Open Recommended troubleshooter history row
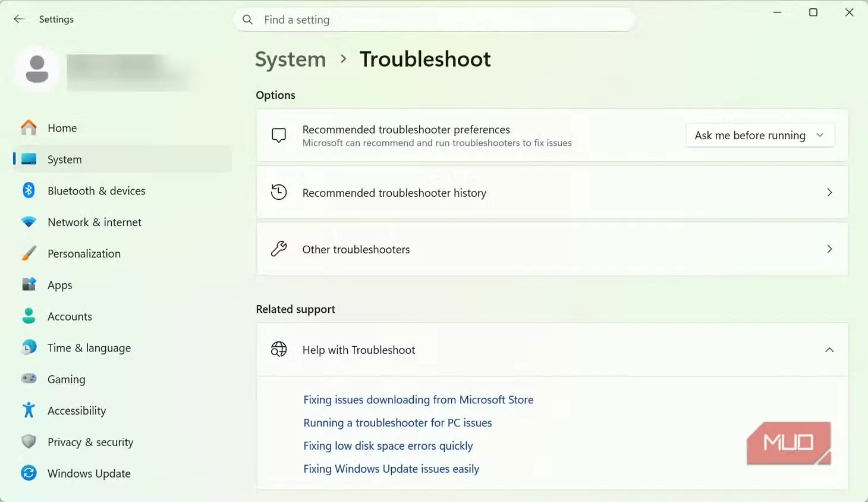 (552, 192)
